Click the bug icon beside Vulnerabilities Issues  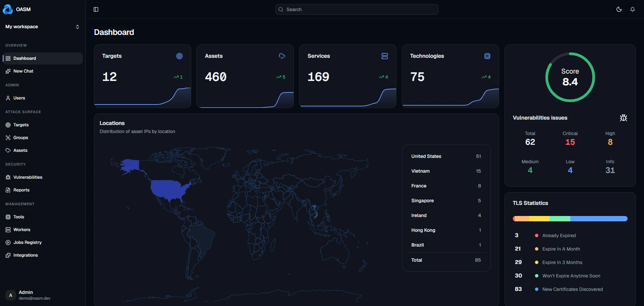coord(624,118)
